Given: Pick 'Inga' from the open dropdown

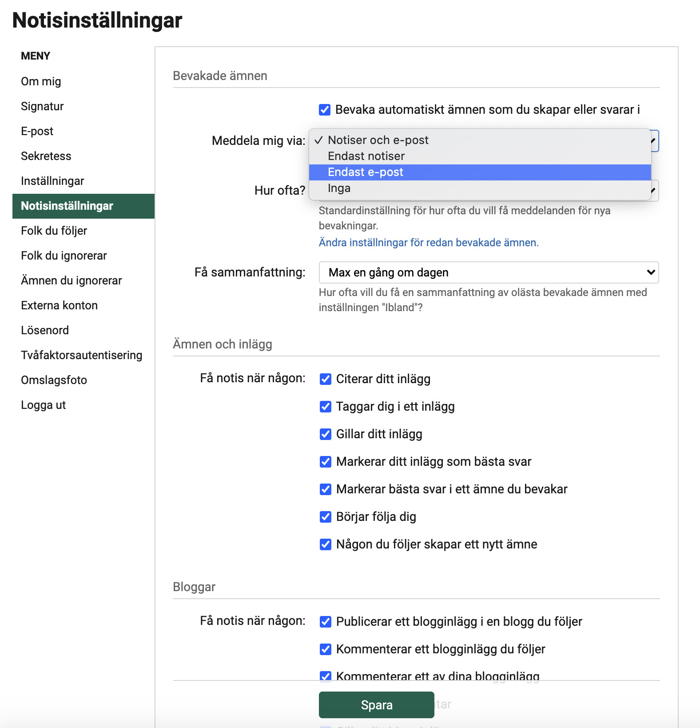Looking at the screenshot, I should pos(339,188).
